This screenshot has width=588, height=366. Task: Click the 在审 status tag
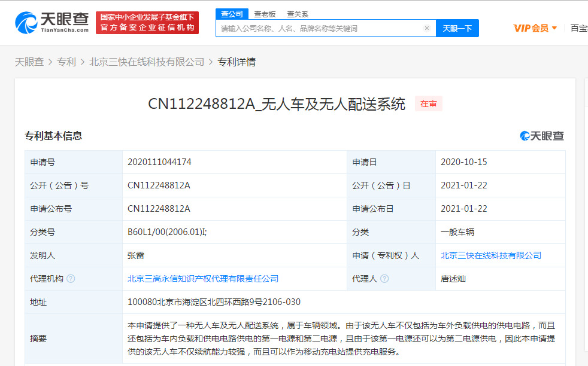coord(429,104)
